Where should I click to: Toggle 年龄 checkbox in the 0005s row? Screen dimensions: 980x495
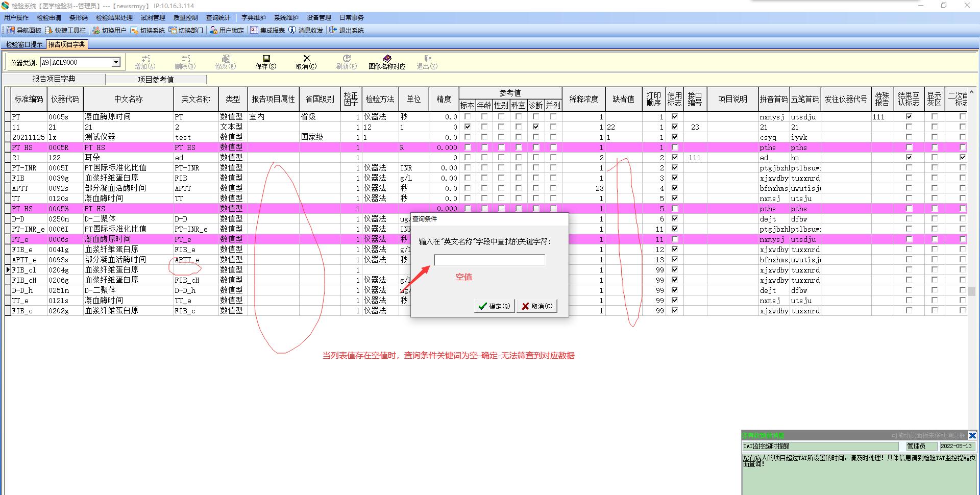484,117
